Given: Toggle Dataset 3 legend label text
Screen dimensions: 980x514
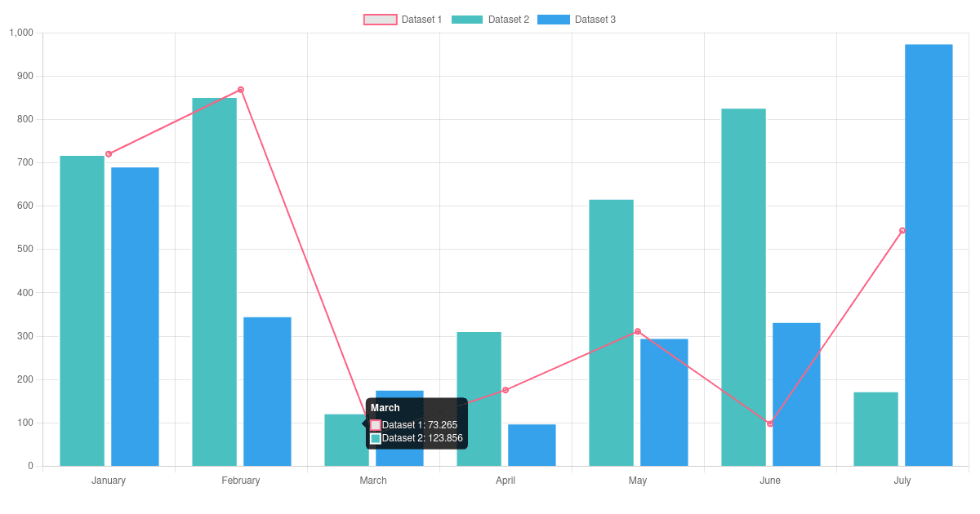Looking at the screenshot, I should pyautogui.click(x=595, y=20).
